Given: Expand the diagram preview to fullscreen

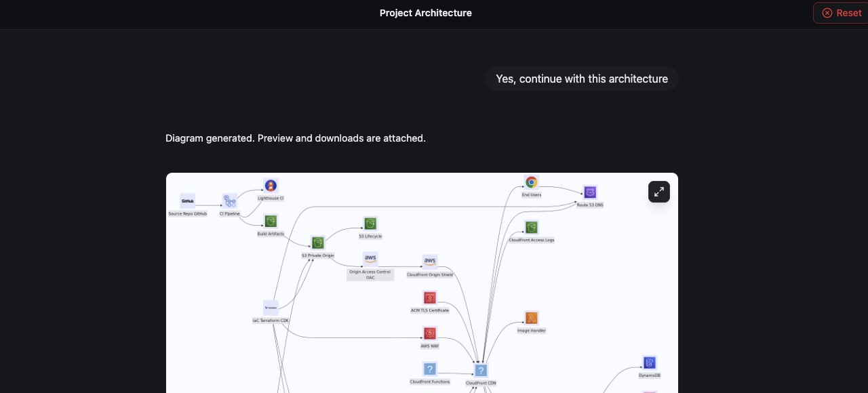Looking at the screenshot, I should (658, 192).
